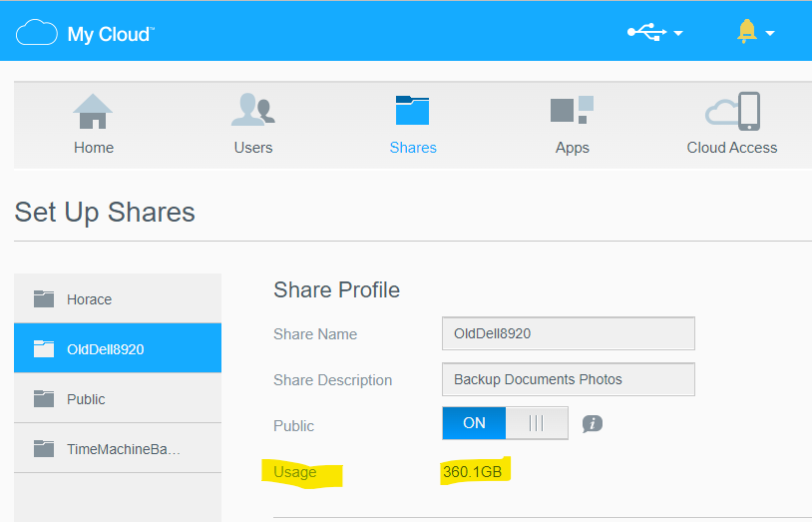This screenshot has width=812, height=522.
Task: Click the 360.1GB usage value
Action: coord(472,472)
